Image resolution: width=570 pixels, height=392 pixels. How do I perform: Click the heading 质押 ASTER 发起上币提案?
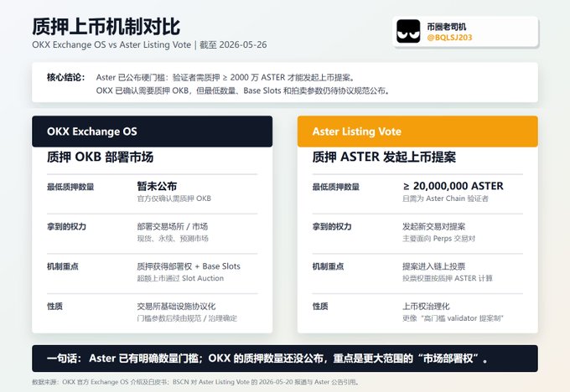point(384,157)
